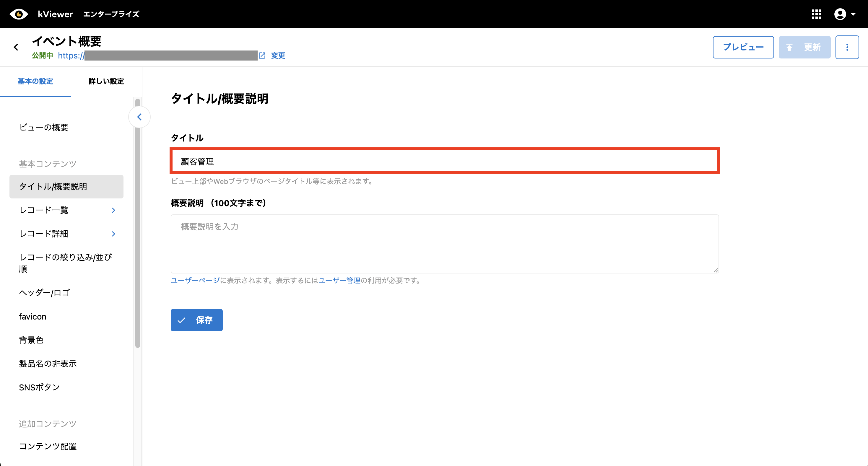Open the three-dot more options menu
The image size is (868, 466).
coord(847,48)
